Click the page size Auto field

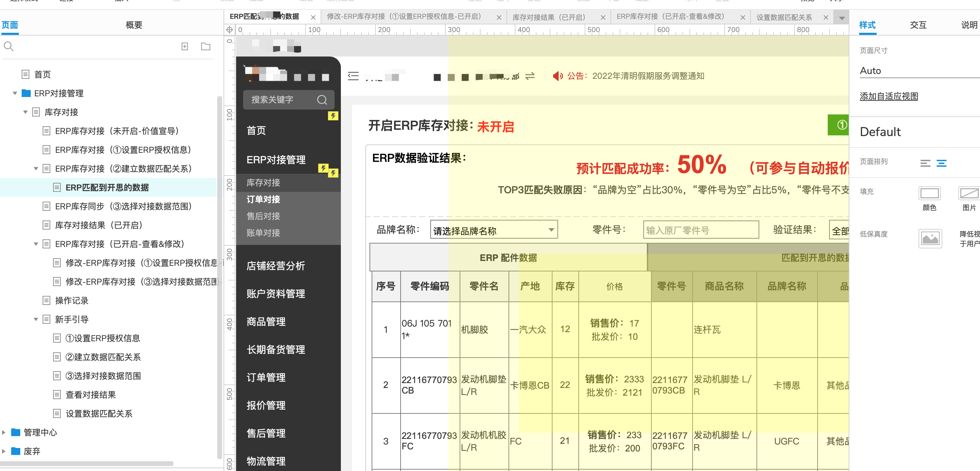click(x=919, y=71)
